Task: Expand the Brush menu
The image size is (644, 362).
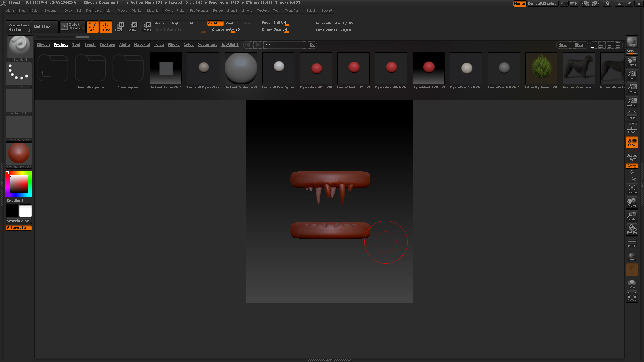Action: [x=22, y=10]
